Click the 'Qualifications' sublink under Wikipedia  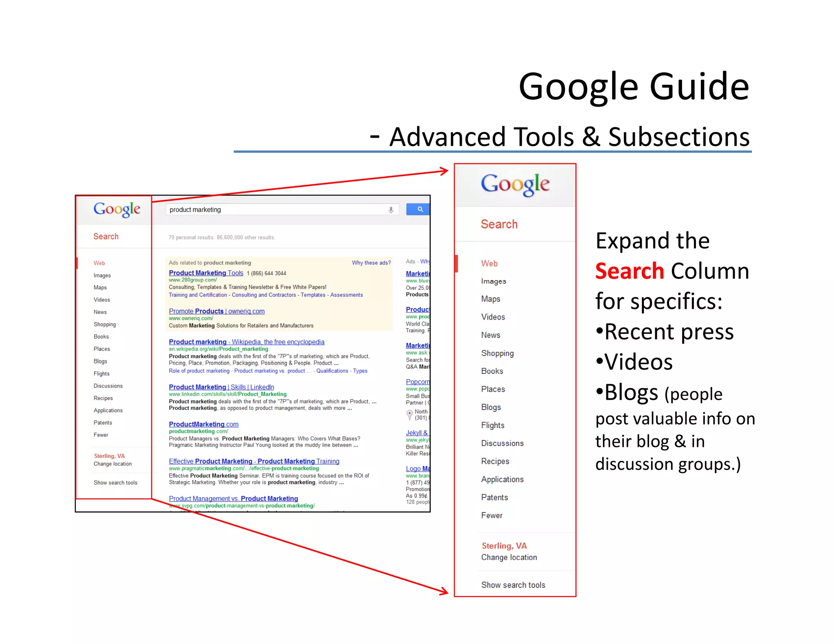tap(332, 371)
